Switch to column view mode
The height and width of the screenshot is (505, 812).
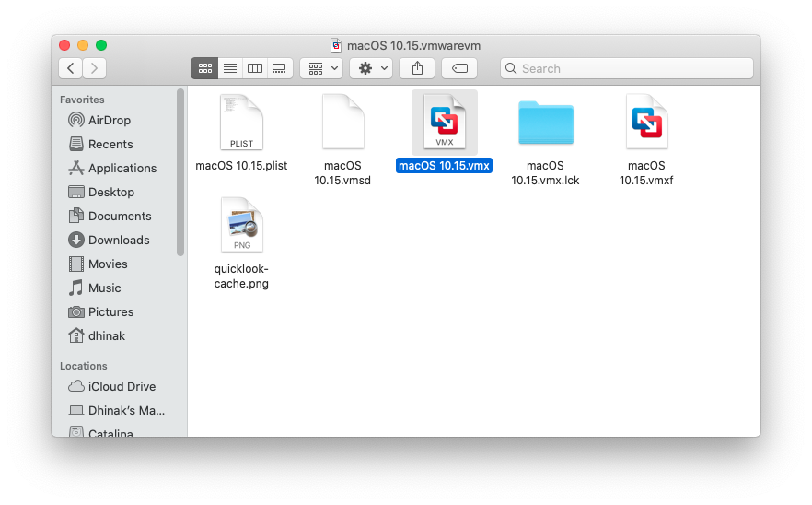pos(255,68)
